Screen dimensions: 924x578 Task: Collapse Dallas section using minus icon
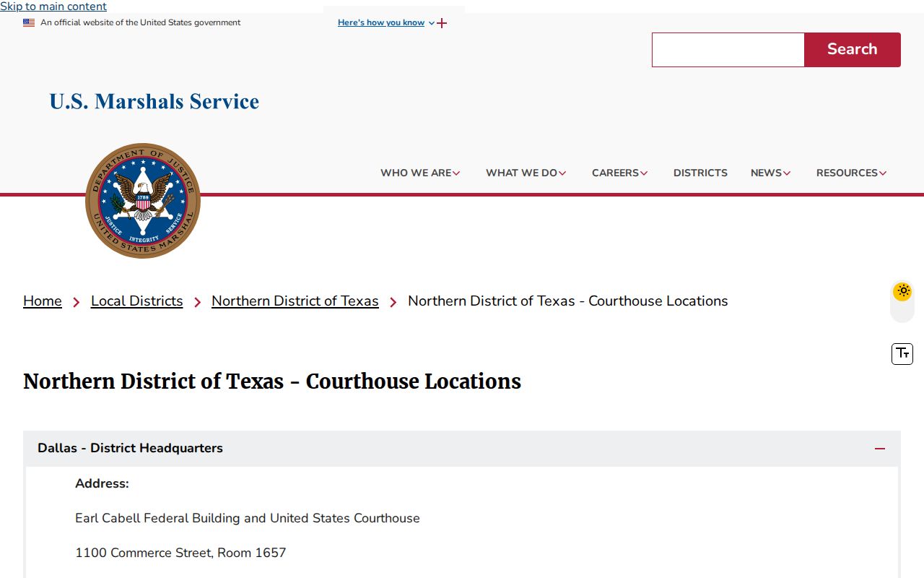point(880,449)
